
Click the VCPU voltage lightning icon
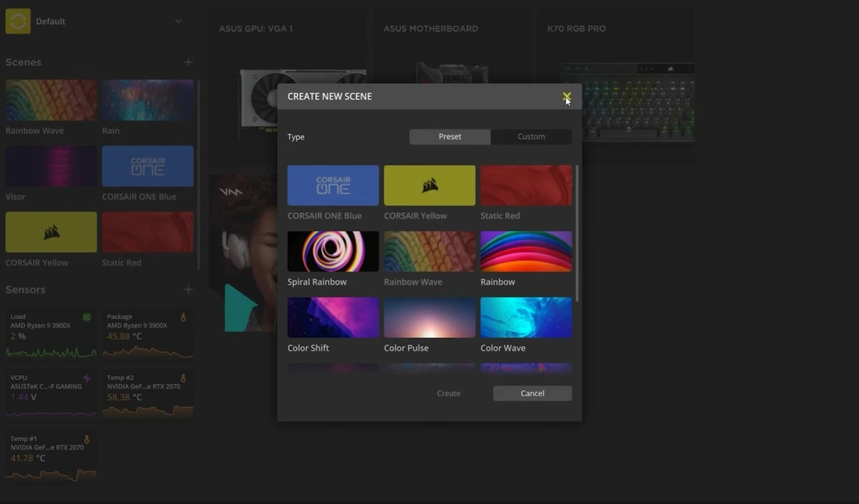87,378
